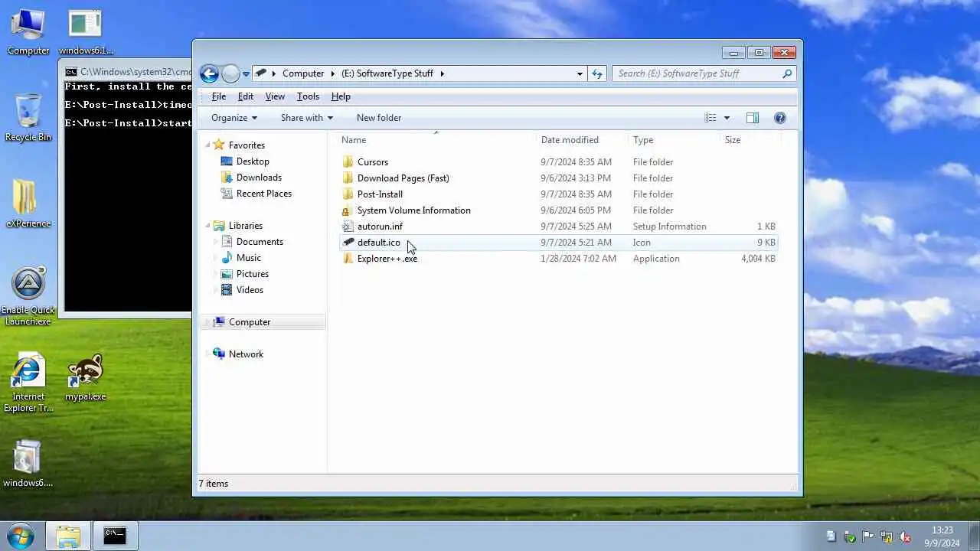Viewport: 980px width, 551px height.
Task: Click the Explorer folder taskbar button
Action: click(68, 536)
